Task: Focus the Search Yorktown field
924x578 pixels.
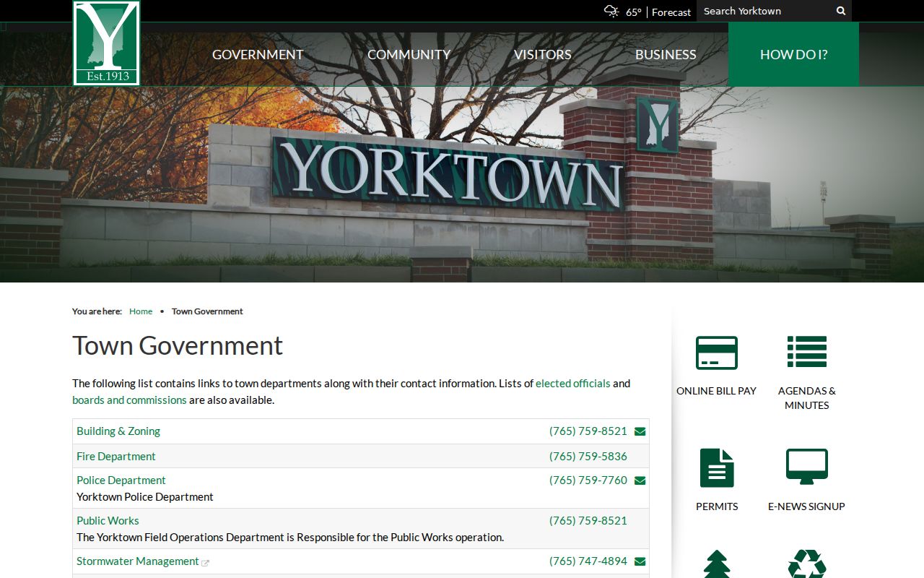Action: [x=765, y=11]
